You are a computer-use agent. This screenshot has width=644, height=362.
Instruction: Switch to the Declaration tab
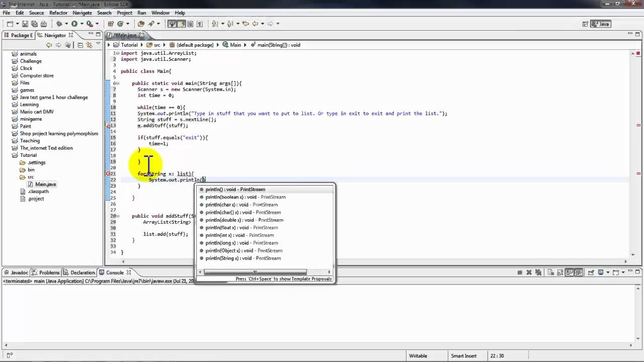[x=79, y=273]
